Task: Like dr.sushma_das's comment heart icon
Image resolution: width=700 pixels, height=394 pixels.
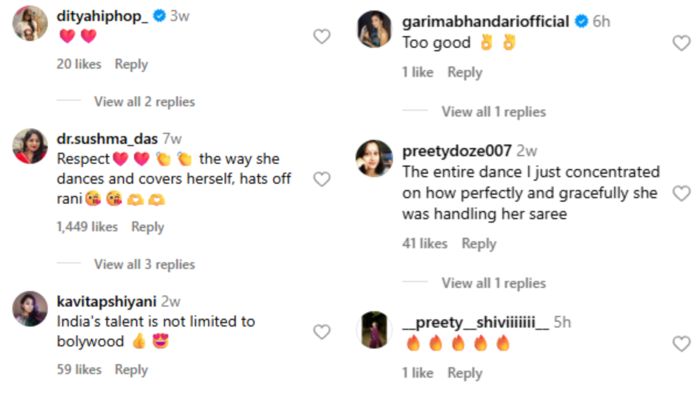Action: pyautogui.click(x=321, y=179)
